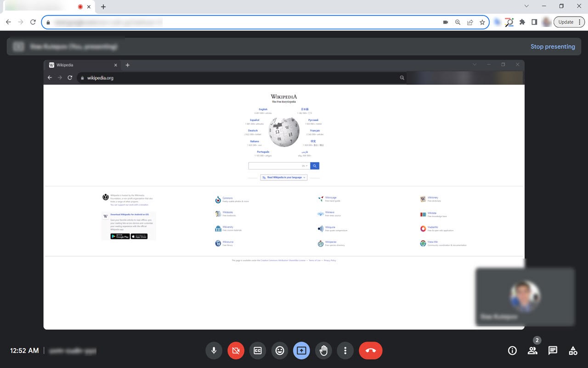Open the Wikiquote project link

pyautogui.click(x=330, y=227)
